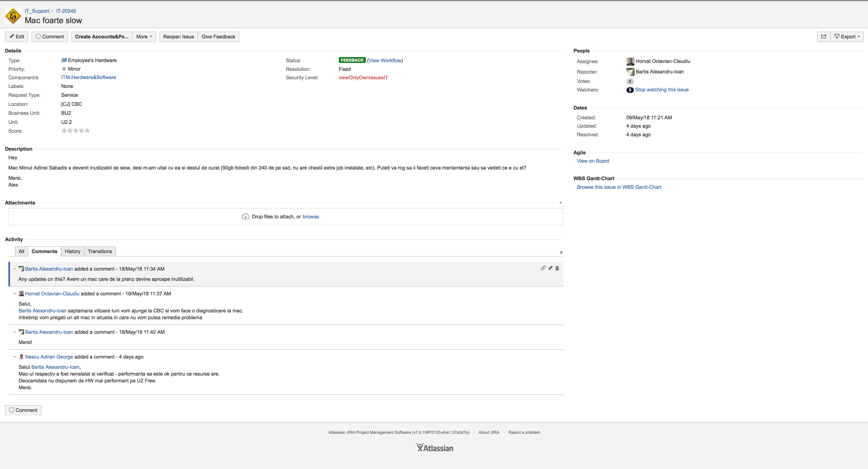Click the Score star rating

75,131
